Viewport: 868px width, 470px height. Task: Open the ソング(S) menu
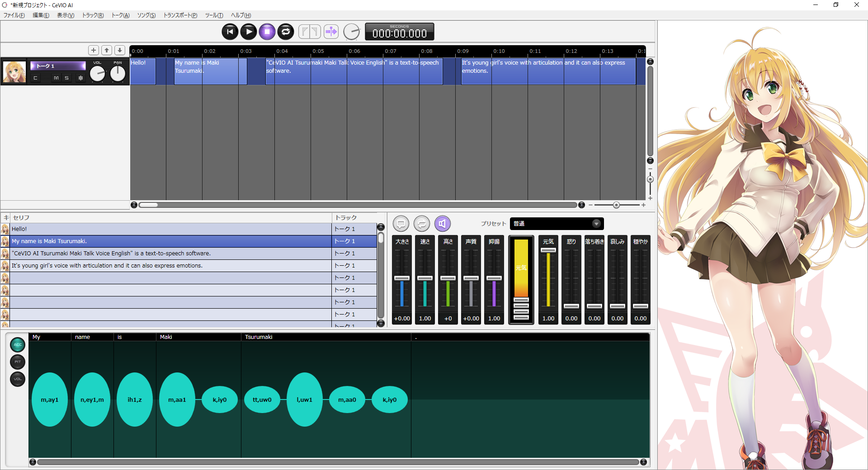point(146,15)
